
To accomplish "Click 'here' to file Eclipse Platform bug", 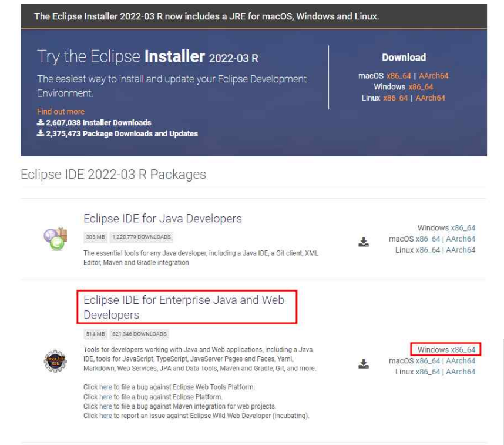I will [x=105, y=397].
